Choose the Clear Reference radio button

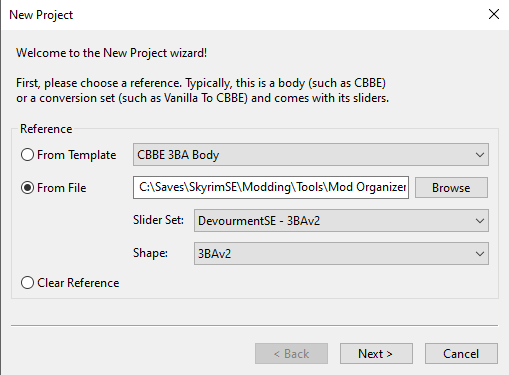coord(27,283)
